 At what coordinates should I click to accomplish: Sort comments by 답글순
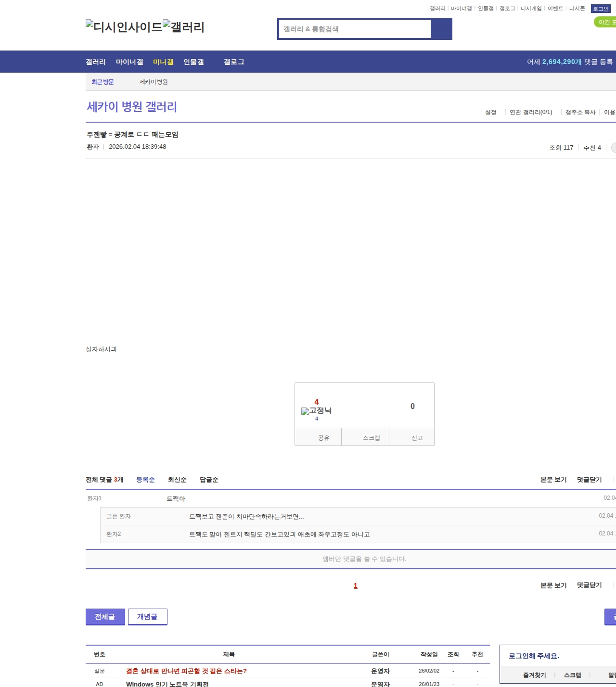click(209, 480)
